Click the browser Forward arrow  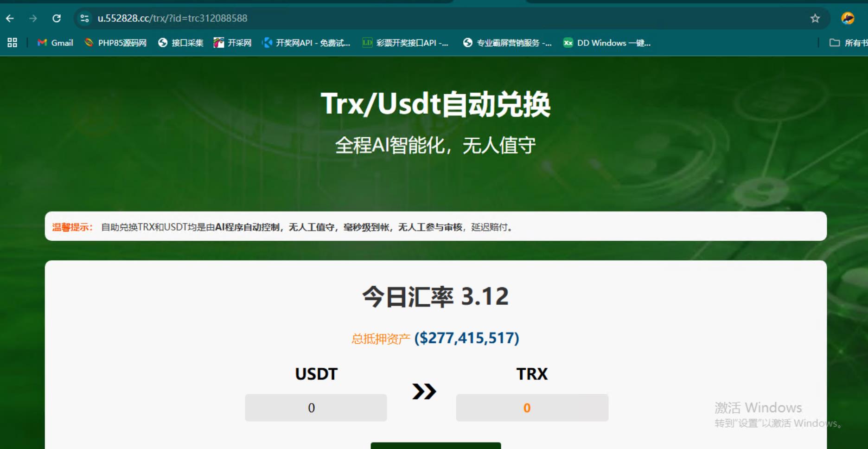pyautogui.click(x=33, y=18)
